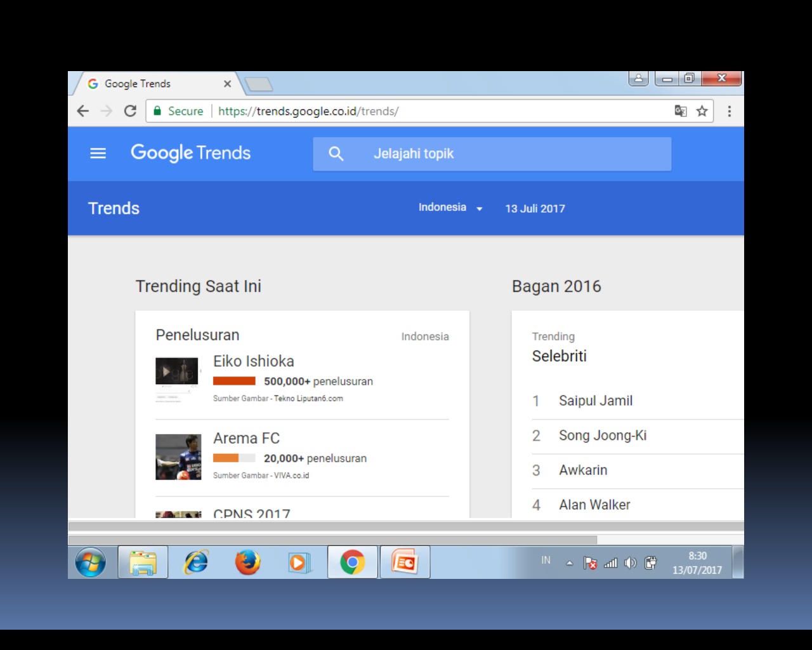This screenshot has width=812, height=650.
Task: Open the Eiko Ishioka trending search
Action: pos(254,361)
